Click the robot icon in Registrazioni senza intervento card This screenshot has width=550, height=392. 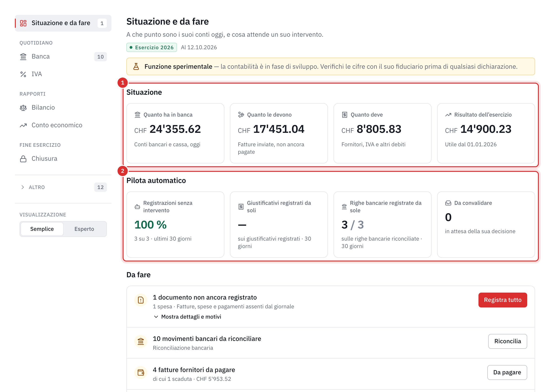coord(137,207)
